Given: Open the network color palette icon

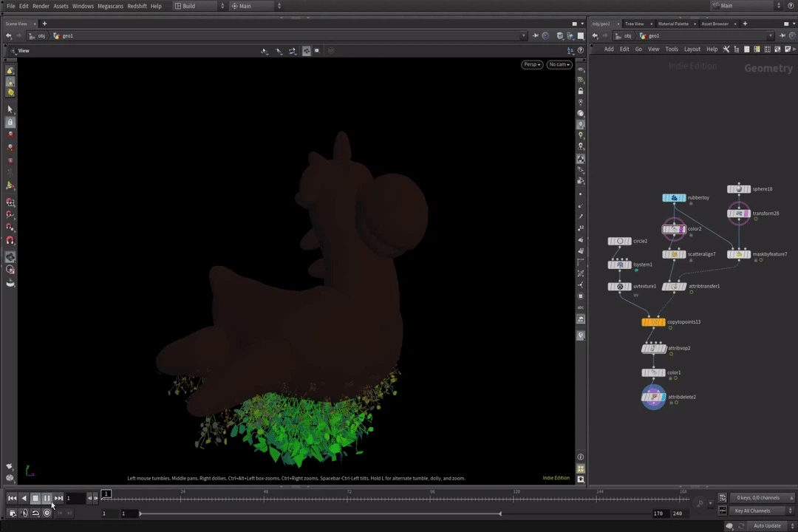Looking at the screenshot, I should [x=757, y=50].
